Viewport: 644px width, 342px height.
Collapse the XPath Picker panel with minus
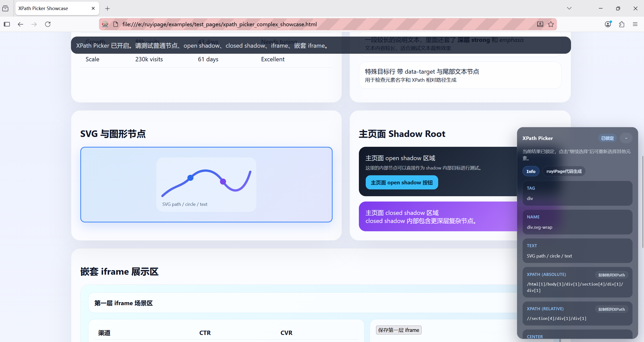pos(626,138)
